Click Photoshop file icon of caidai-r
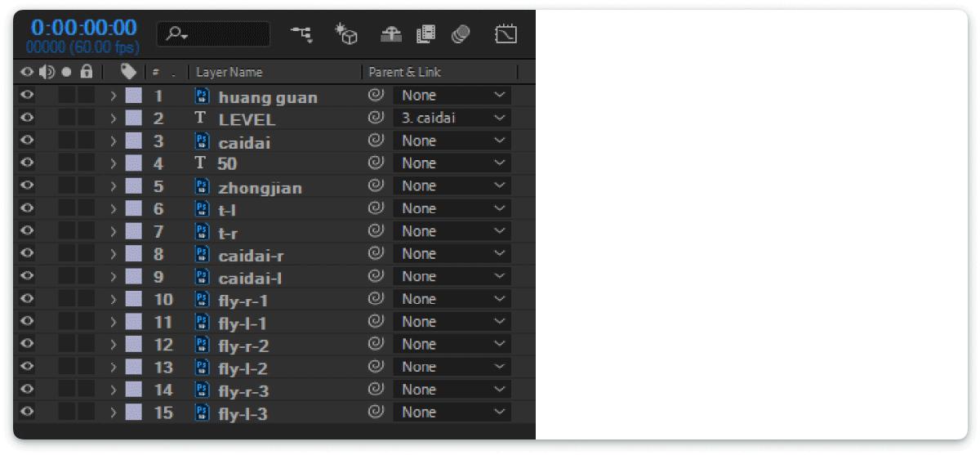980x455 pixels. (x=202, y=254)
